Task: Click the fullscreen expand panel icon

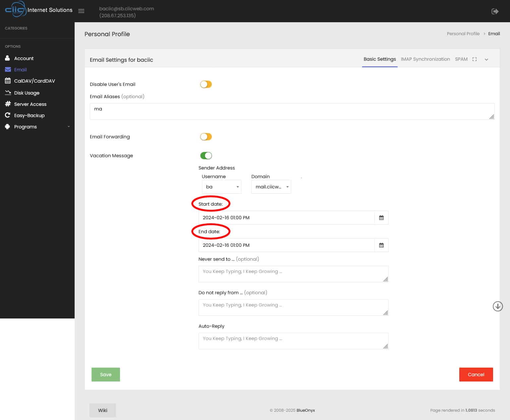Action: [x=475, y=59]
